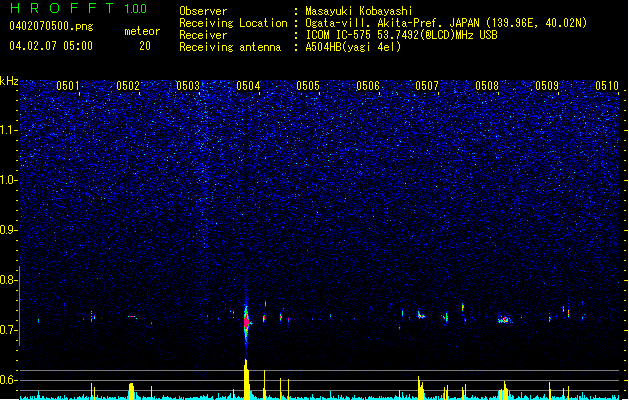The image size is (629, 400).
Task: Click the wide echo cluster after 0508
Action: [505, 320]
